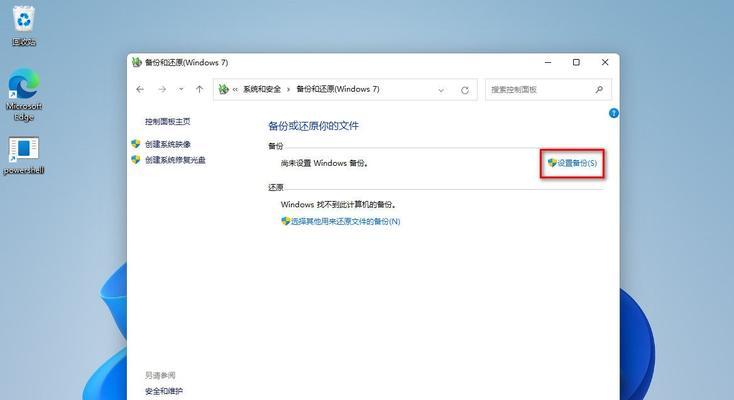Maximize the 备份和还原 window

coord(576,62)
